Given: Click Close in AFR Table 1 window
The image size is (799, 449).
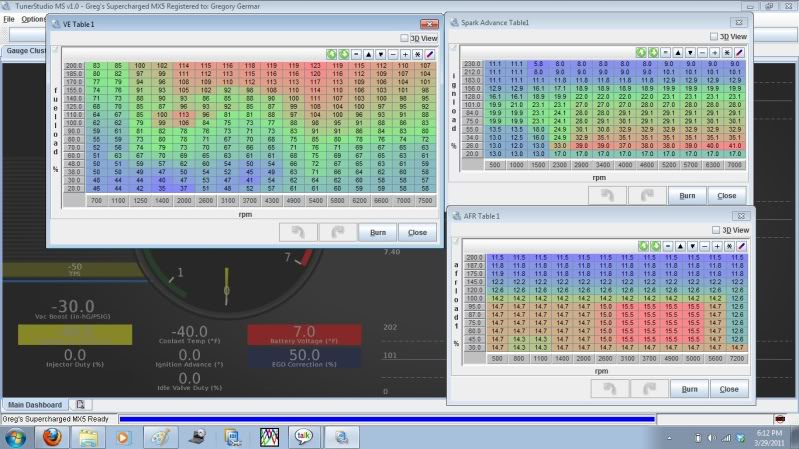Looking at the screenshot, I should tap(729, 389).
